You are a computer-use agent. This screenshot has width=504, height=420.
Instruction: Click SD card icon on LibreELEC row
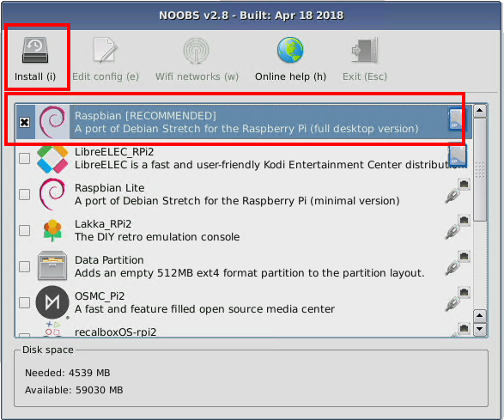click(x=458, y=155)
